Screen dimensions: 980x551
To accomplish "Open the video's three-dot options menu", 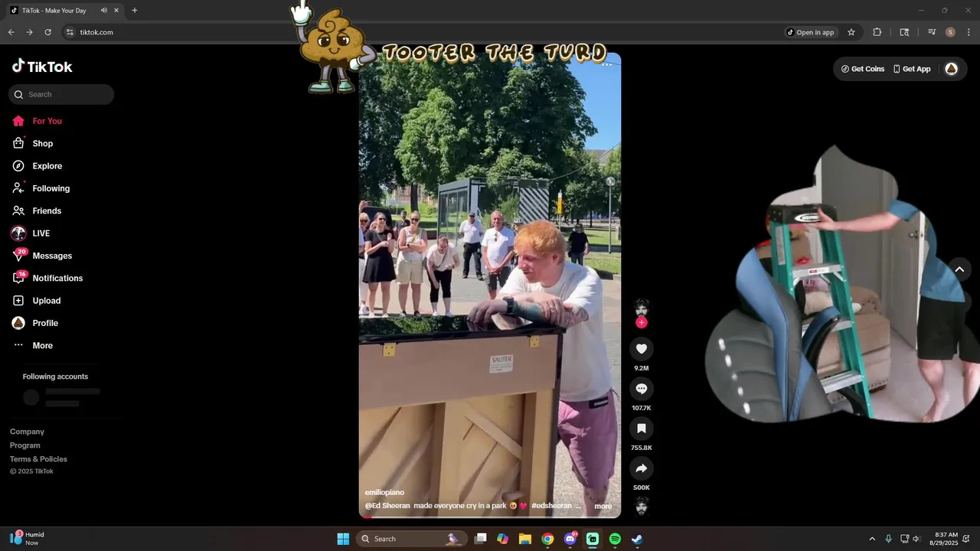I will pos(606,65).
